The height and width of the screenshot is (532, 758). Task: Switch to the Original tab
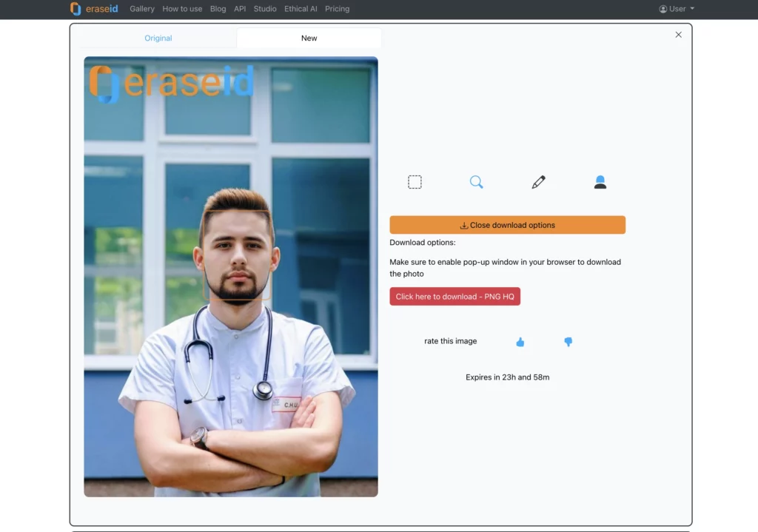pyautogui.click(x=158, y=37)
